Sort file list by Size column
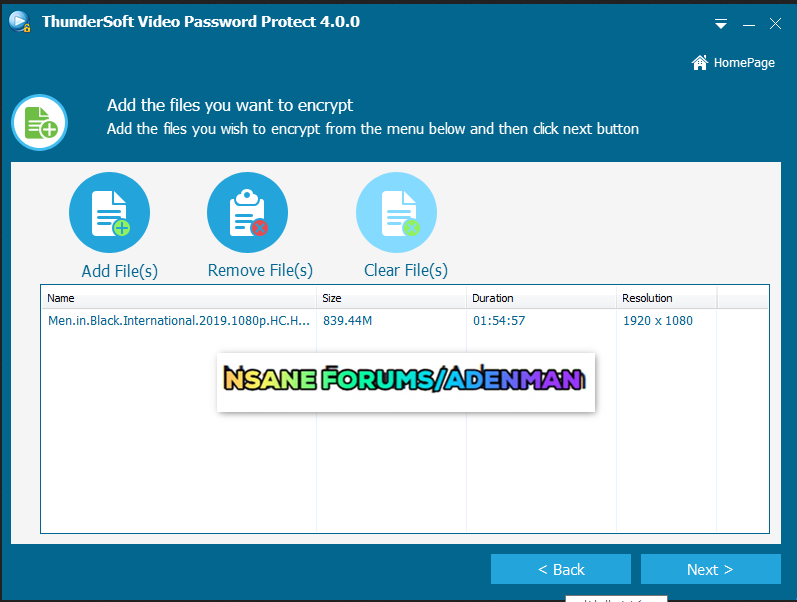The width and height of the screenshot is (797, 602). pos(391,298)
